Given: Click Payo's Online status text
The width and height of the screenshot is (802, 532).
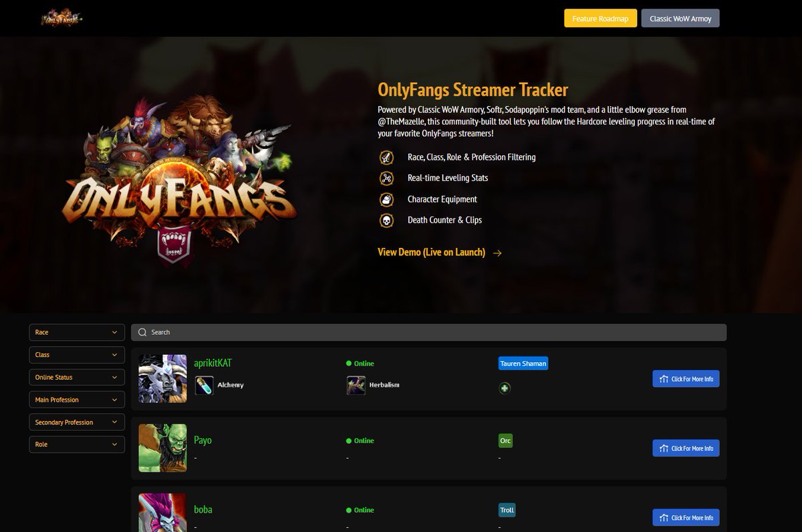Looking at the screenshot, I should pos(364,441).
